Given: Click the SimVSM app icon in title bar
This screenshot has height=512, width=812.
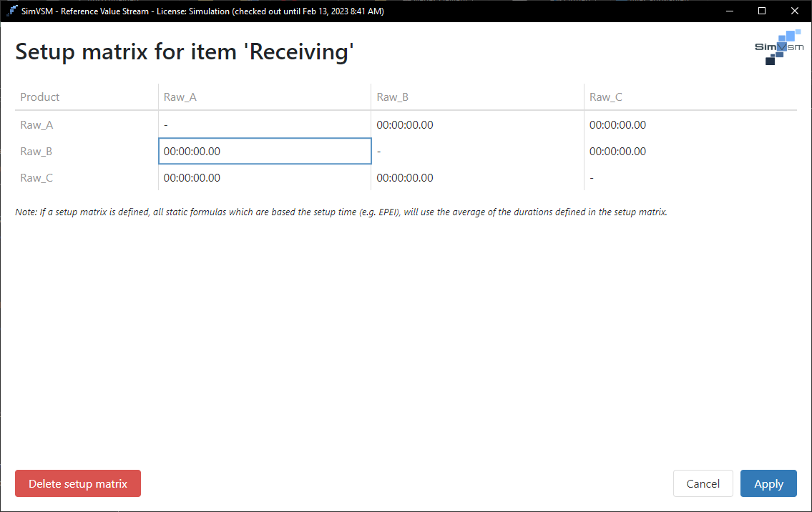Looking at the screenshot, I should (x=12, y=11).
